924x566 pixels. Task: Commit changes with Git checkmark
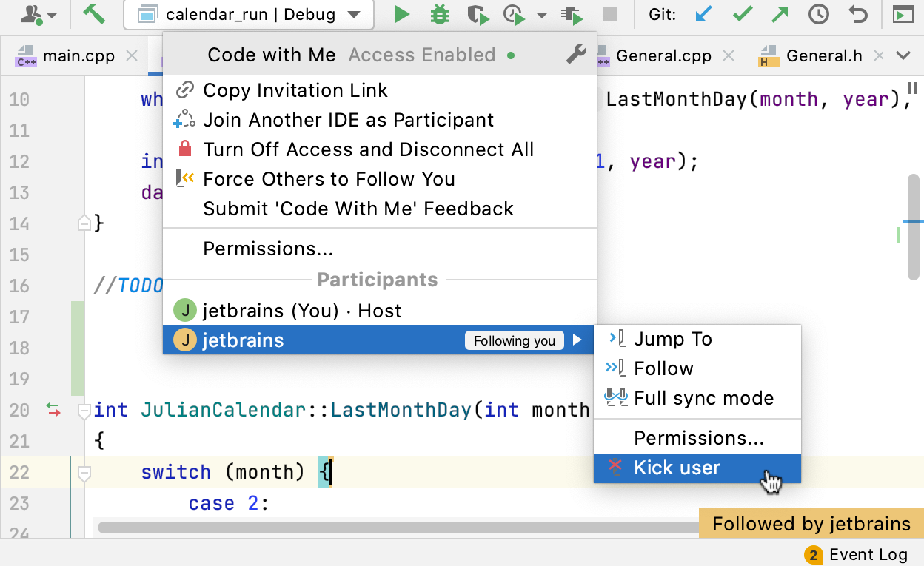pyautogui.click(x=742, y=14)
